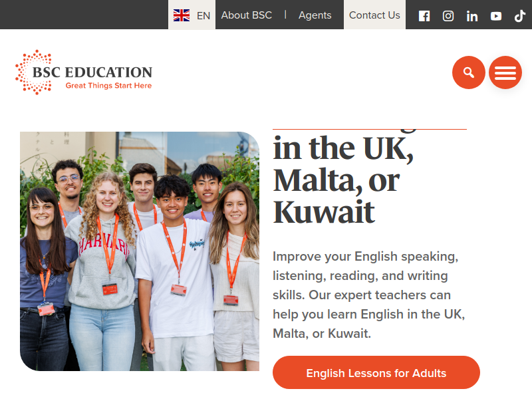Open the Agents menu link
Screen dimensions: 532x399
click(x=315, y=15)
